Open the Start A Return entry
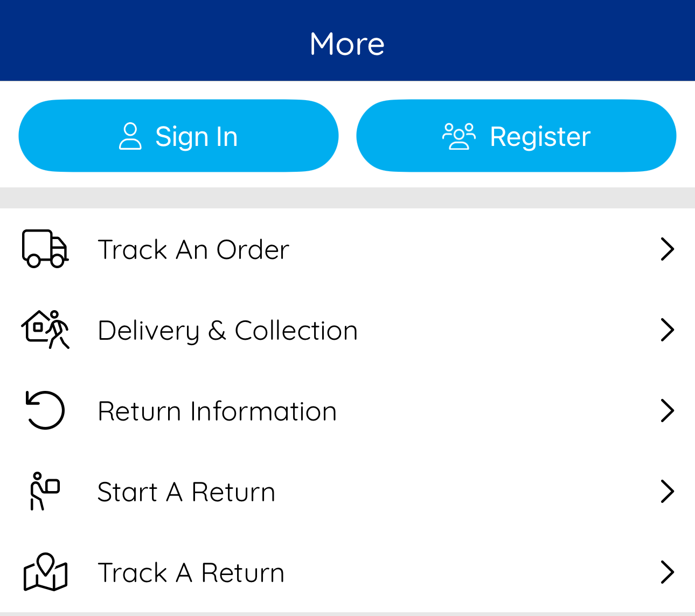The height and width of the screenshot is (616, 695). (x=347, y=492)
